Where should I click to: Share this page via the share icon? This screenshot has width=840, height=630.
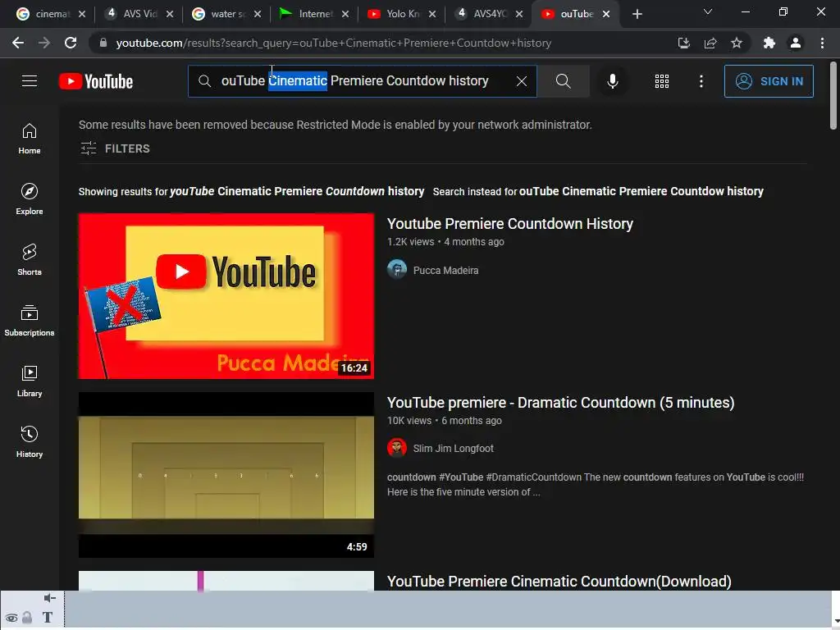710,43
